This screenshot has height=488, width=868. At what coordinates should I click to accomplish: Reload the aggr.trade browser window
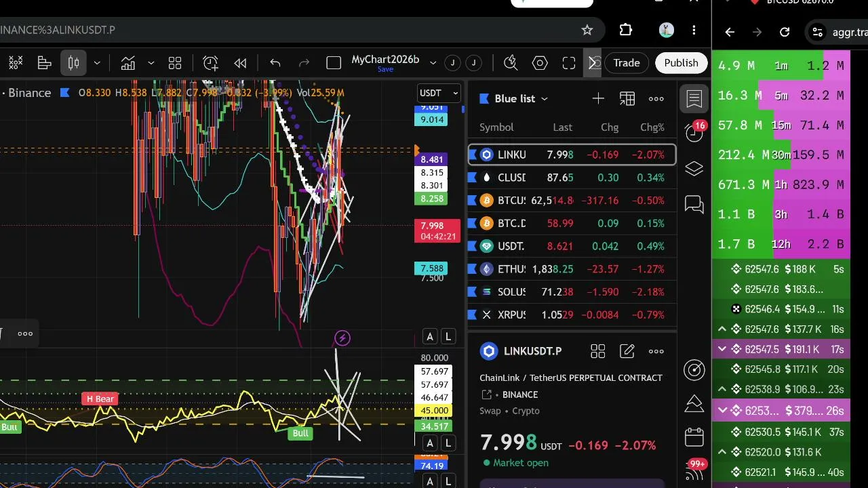click(x=785, y=32)
